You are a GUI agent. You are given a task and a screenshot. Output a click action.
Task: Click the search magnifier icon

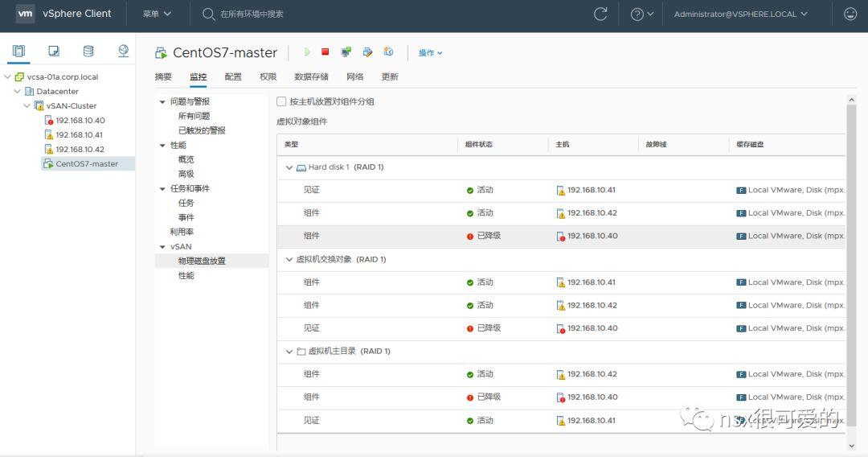(208, 14)
